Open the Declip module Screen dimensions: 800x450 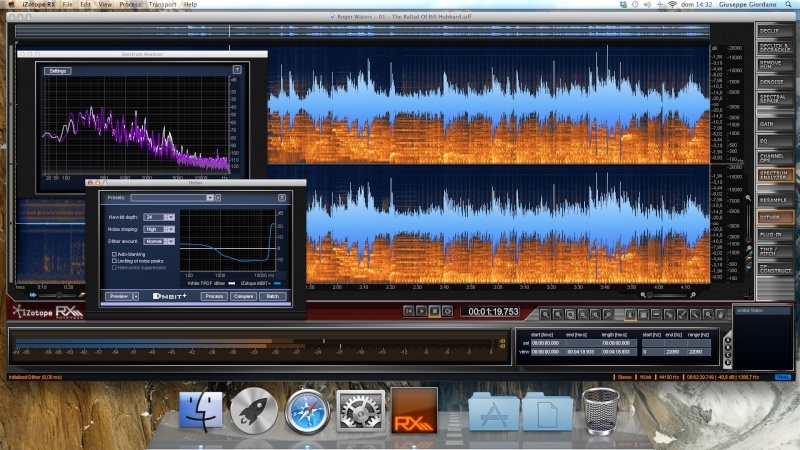(x=775, y=31)
